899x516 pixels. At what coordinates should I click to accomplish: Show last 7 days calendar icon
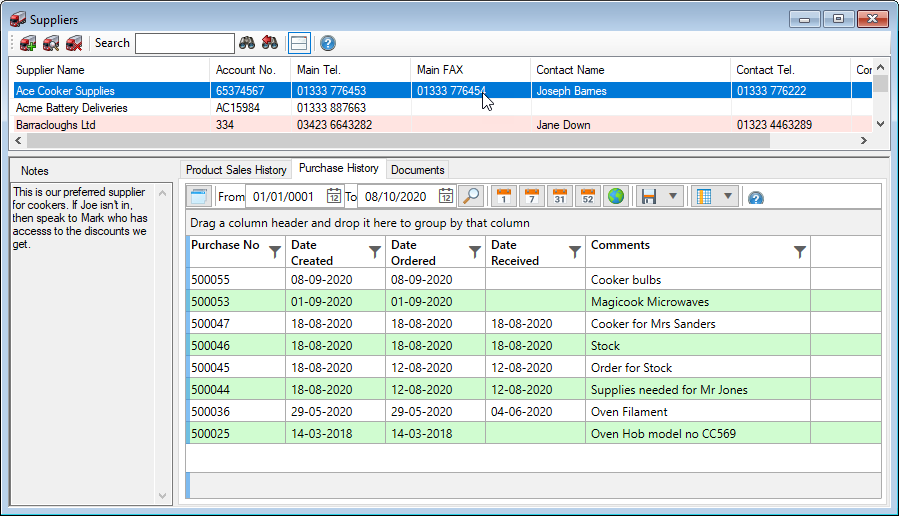click(532, 196)
